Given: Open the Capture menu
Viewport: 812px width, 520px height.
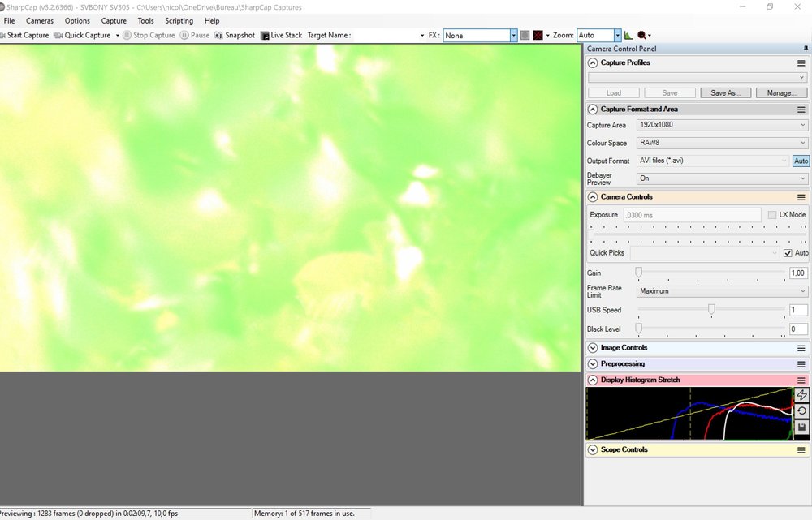Looking at the screenshot, I should (114, 21).
